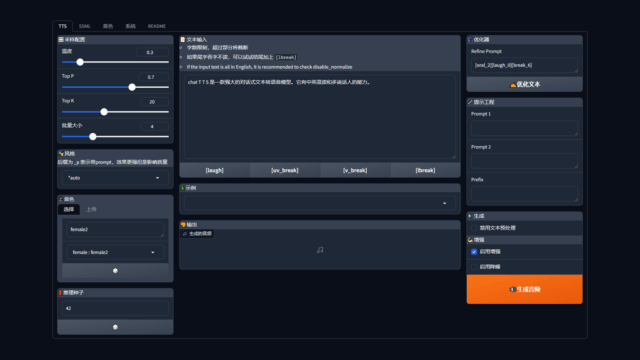The width and height of the screenshot is (640, 360).
Task: Click the sampling config panel icon
Action: coord(61,40)
